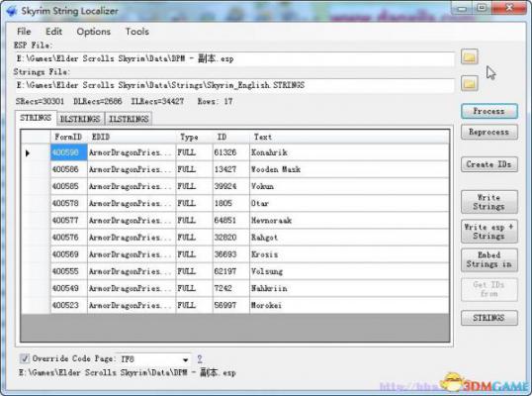The height and width of the screenshot is (396, 532).
Task: Select the text cell Krosis
Action: pyautogui.click(x=349, y=254)
